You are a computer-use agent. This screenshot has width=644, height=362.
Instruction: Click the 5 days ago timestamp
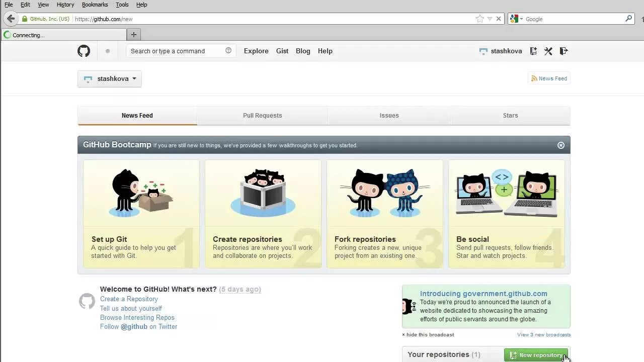point(240,289)
